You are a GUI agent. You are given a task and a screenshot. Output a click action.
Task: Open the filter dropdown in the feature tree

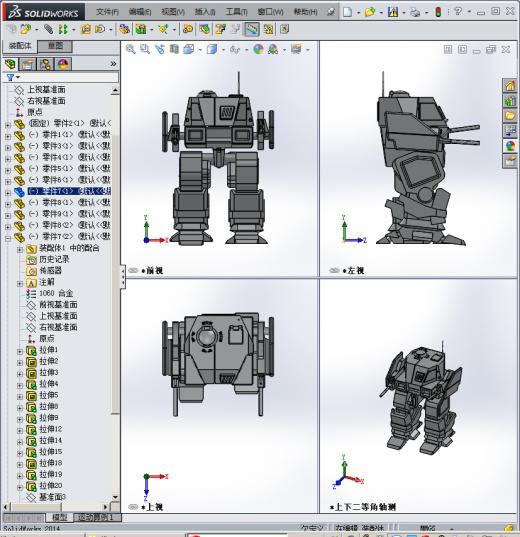point(13,78)
